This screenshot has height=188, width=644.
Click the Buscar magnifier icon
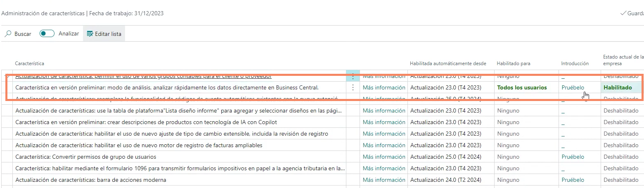coord(8,34)
